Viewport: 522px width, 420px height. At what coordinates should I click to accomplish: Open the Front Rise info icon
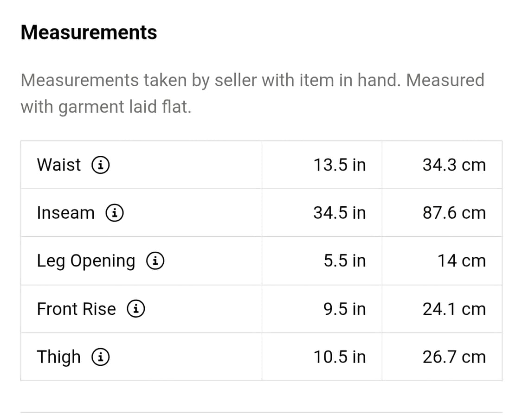pos(136,309)
